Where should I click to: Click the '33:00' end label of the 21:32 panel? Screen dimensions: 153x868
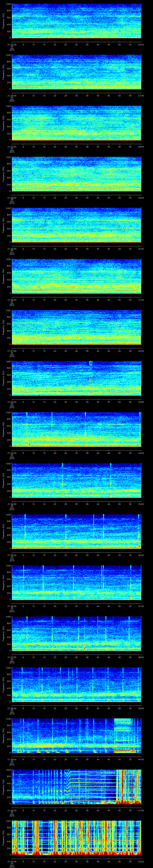click(x=141, y=402)
